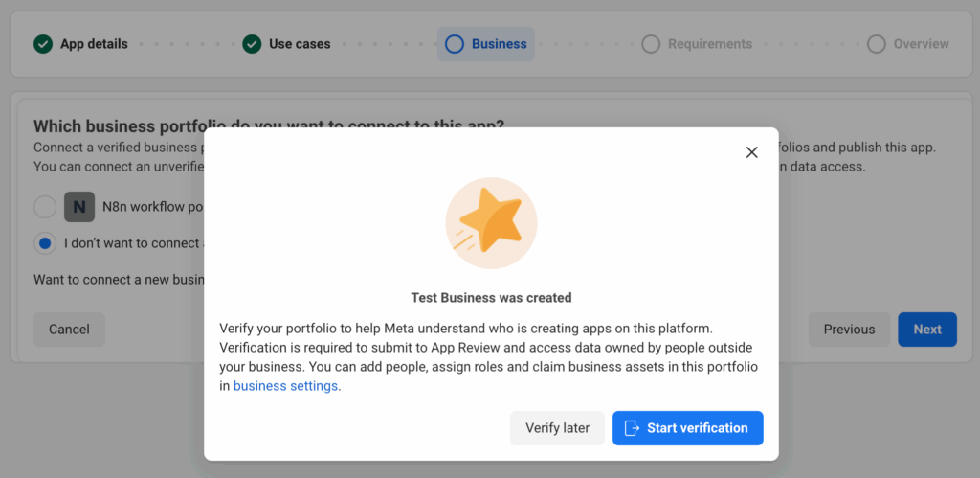This screenshot has height=478, width=980.
Task: Click the blue circle icon next to Business
Action: [455, 44]
